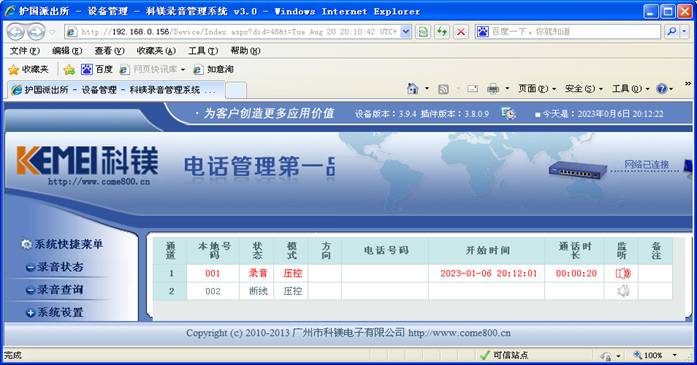Screen dimensions: 697x365
Task: Open the 如意淘 favorites bar link
Action: point(213,69)
